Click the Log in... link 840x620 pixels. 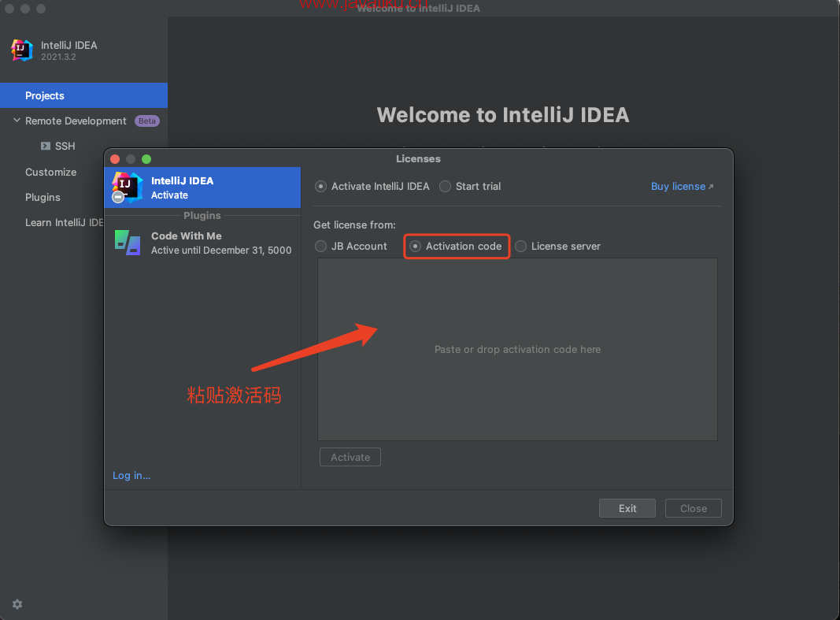pos(131,475)
